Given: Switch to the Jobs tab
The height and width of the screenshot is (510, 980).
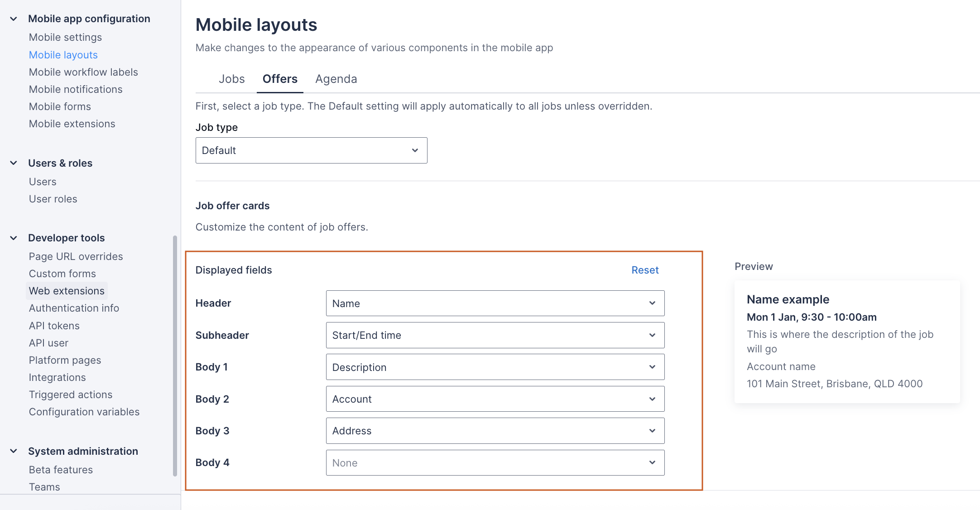Looking at the screenshot, I should [231, 79].
